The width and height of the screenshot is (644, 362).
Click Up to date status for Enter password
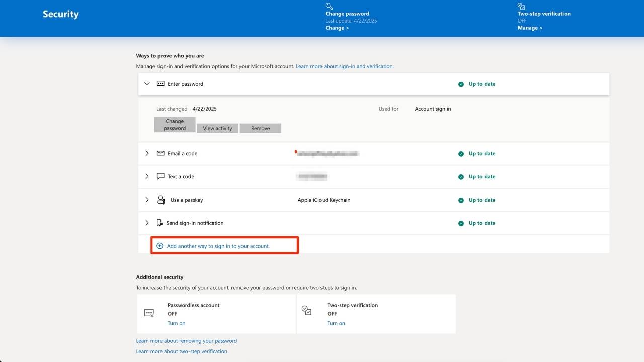482,84
